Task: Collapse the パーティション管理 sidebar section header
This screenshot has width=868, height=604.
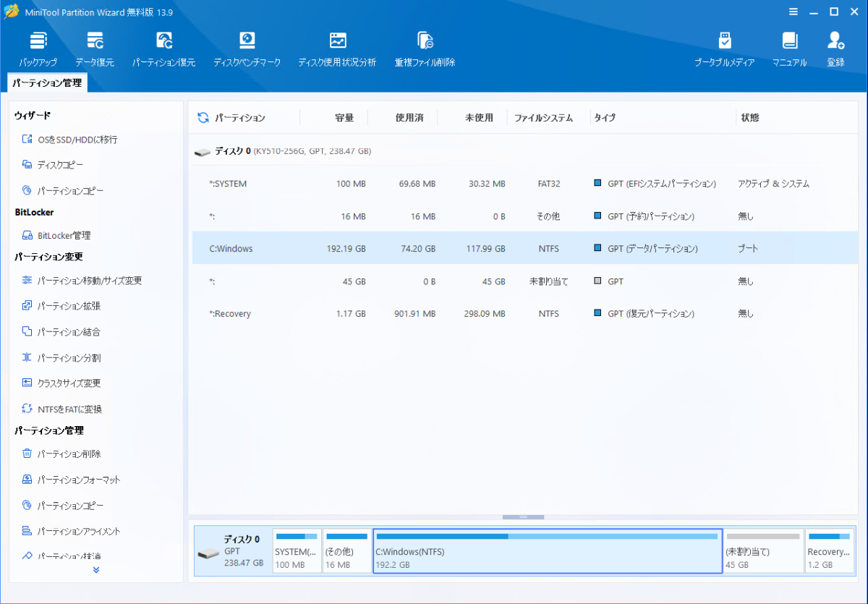Action: click(48, 430)
